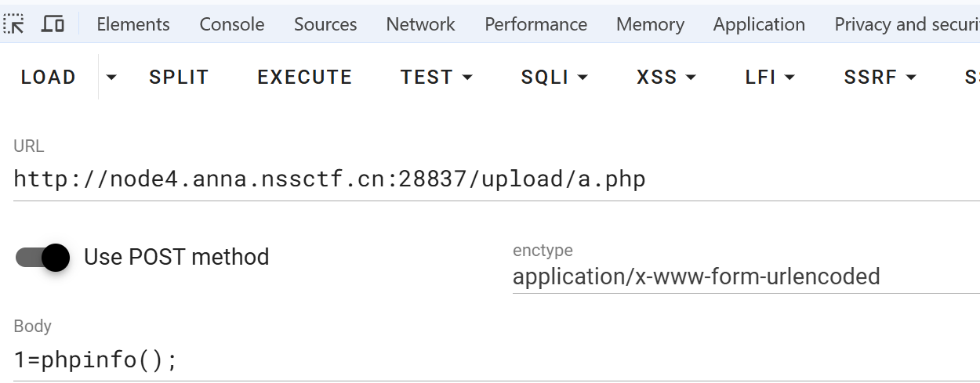
Task: Expand the XSS payload menu
Action: pyautogui.click(x=666, y=78)
